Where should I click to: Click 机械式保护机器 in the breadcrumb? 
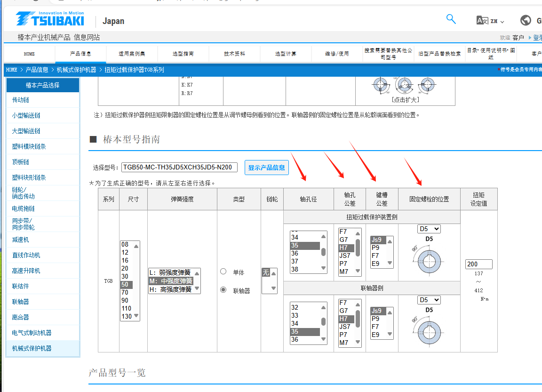click(x=76, y=70)
